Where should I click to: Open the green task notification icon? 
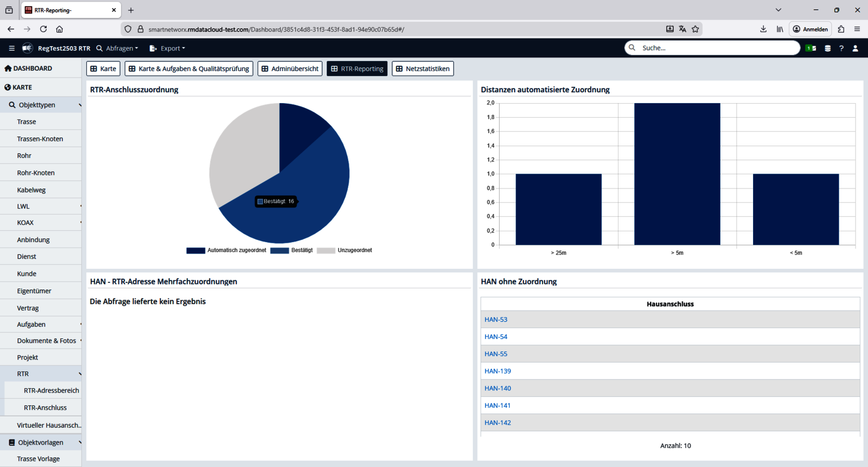click(x=810, y=48)
